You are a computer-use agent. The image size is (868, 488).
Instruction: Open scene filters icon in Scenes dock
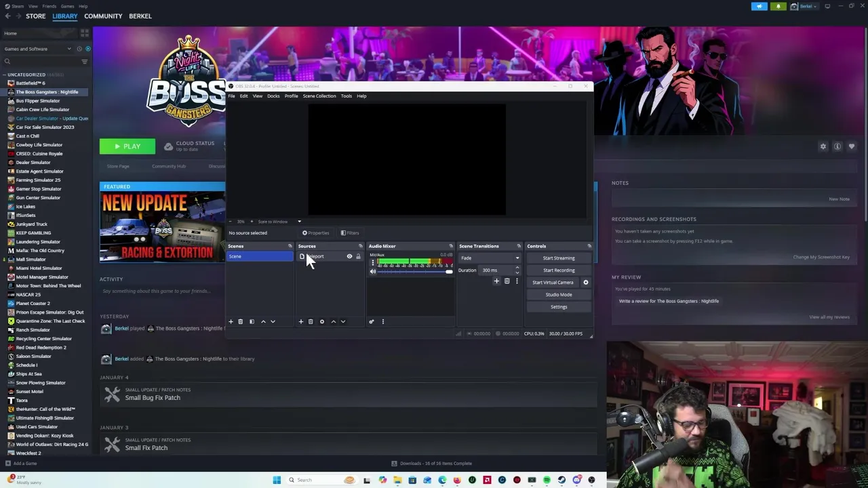(x=252, y=322)
